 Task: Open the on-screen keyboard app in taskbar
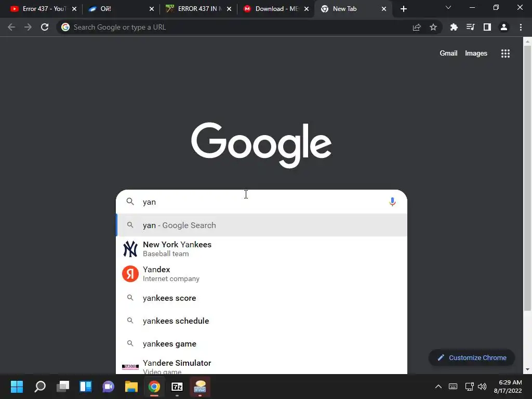(200, 387)
